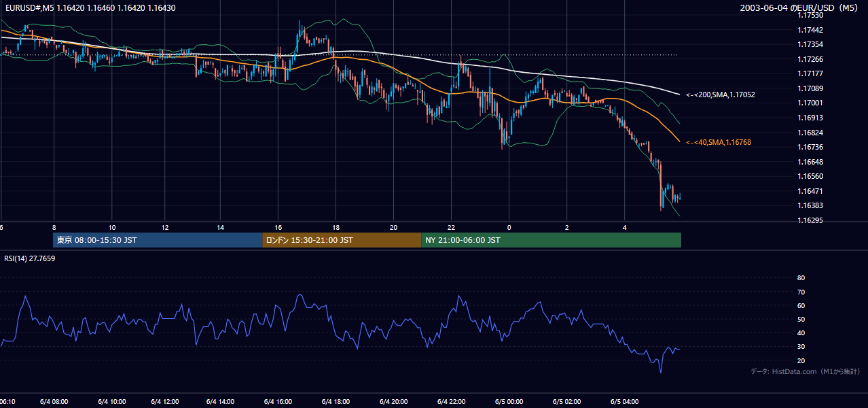Click RSI scale value 80
This screenshot has width=868, height=408.
pyautogui.click(x=801, y=278)
